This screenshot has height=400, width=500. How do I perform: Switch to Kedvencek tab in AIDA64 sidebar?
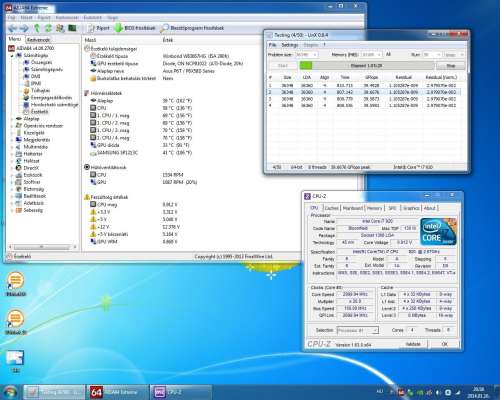(38, 40)
